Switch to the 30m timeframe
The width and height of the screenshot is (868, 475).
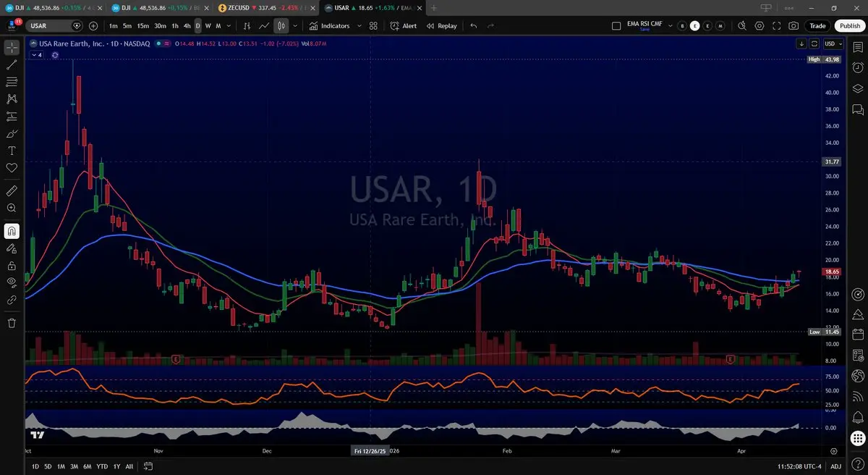pyautogui.click(x=160, y=26)
